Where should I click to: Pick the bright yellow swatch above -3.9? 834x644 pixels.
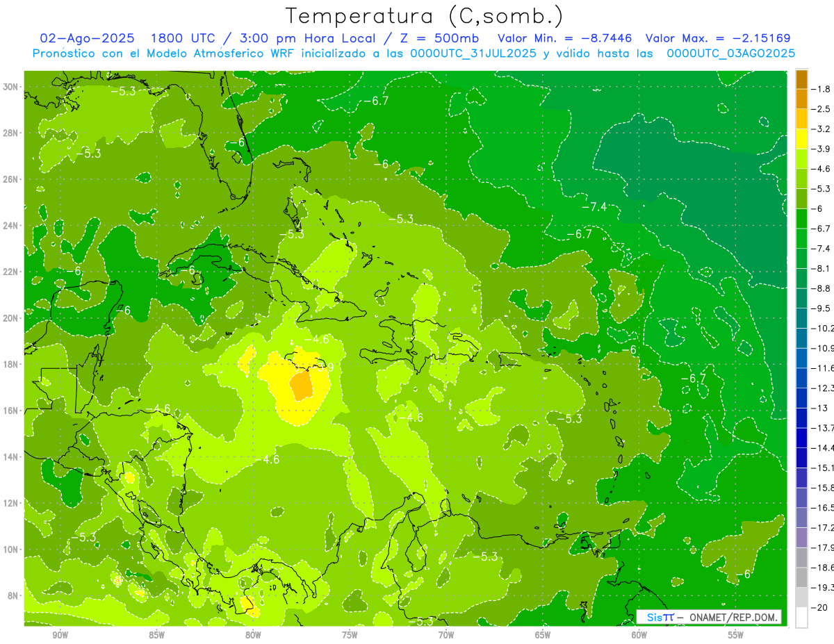801,139
